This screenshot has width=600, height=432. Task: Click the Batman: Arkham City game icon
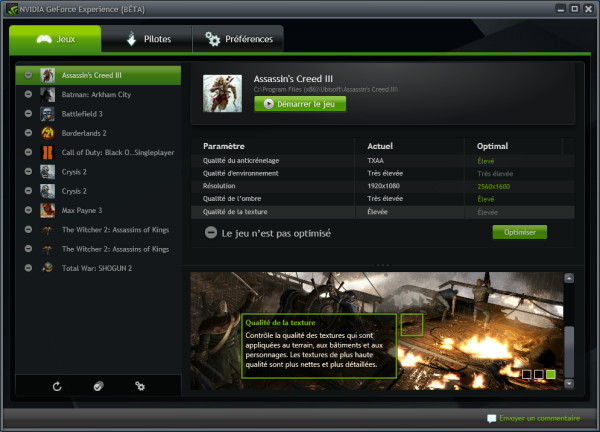coord(47,95)
